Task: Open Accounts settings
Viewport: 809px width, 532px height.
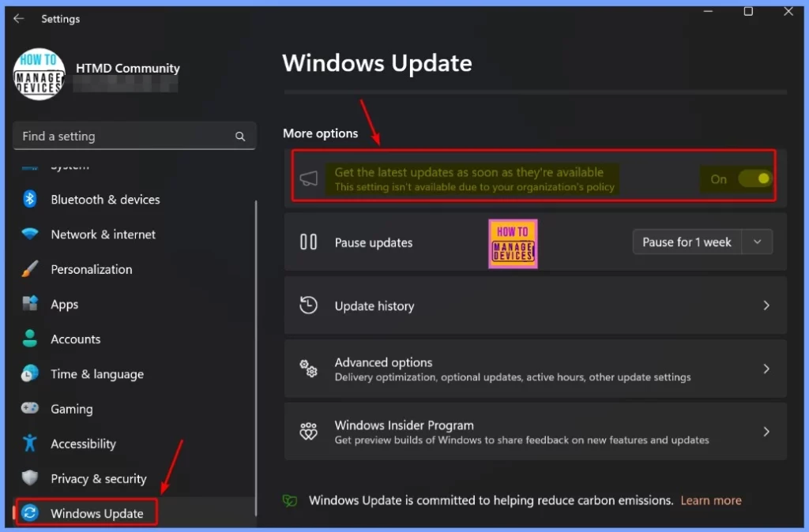Action: [x=75, y=339]
